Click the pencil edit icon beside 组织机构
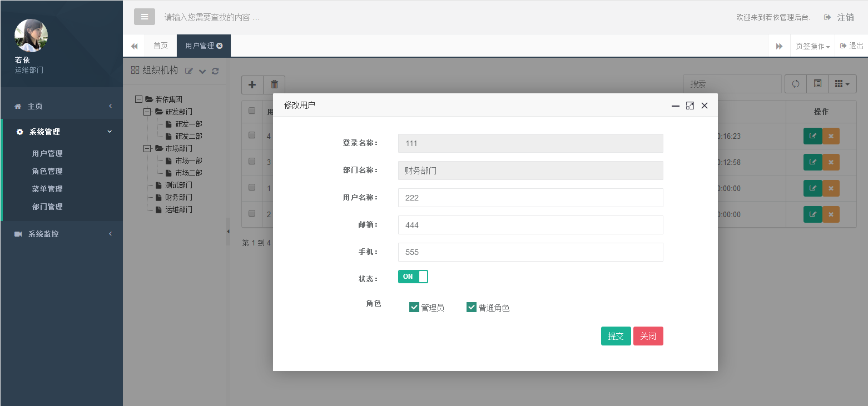The width and height of the screenshot is (868, 406). (190, 71)
